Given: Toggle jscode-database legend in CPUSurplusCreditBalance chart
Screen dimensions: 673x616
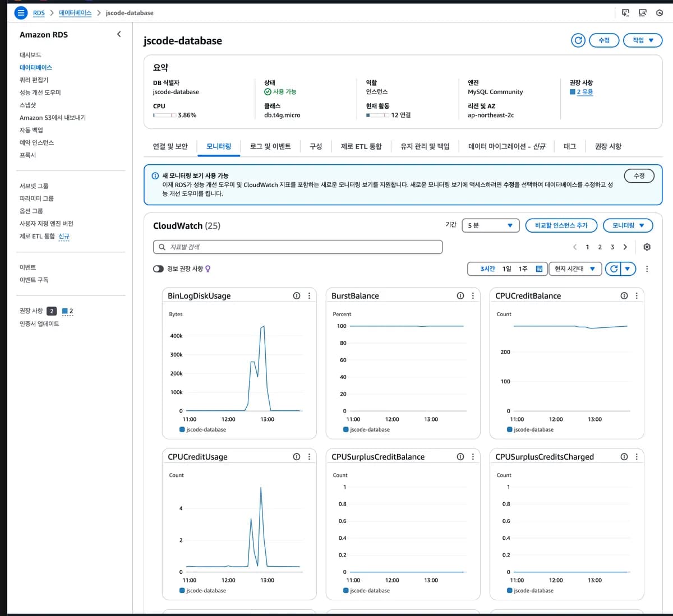Looking at the screenshot, I should (x=366, y=591).
